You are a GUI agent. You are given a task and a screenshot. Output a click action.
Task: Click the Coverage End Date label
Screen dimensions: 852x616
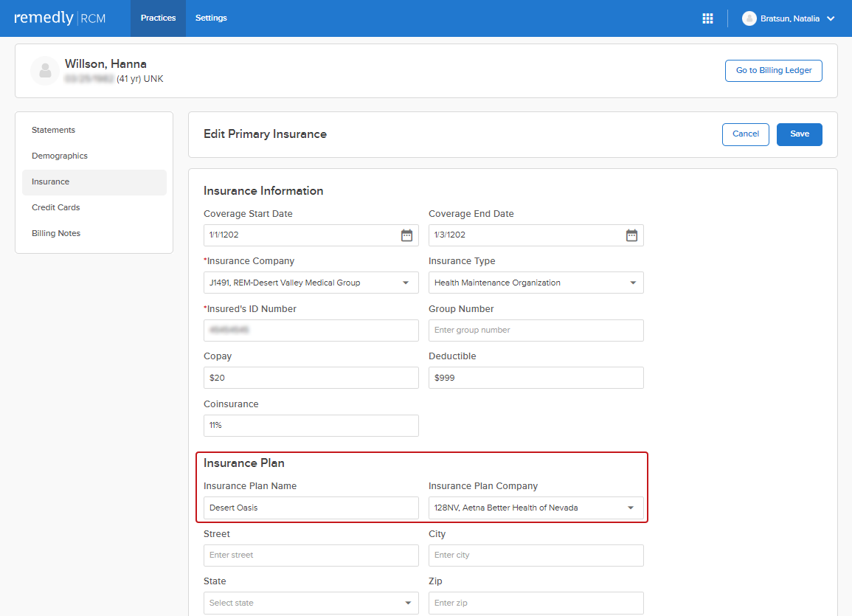tap(471, 214)
